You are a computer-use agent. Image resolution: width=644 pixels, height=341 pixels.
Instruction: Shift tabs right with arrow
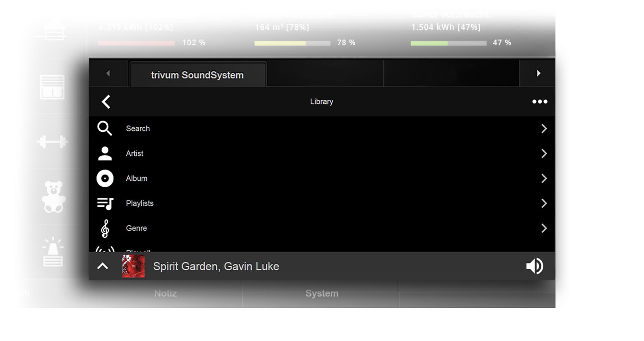coord(538,73)
